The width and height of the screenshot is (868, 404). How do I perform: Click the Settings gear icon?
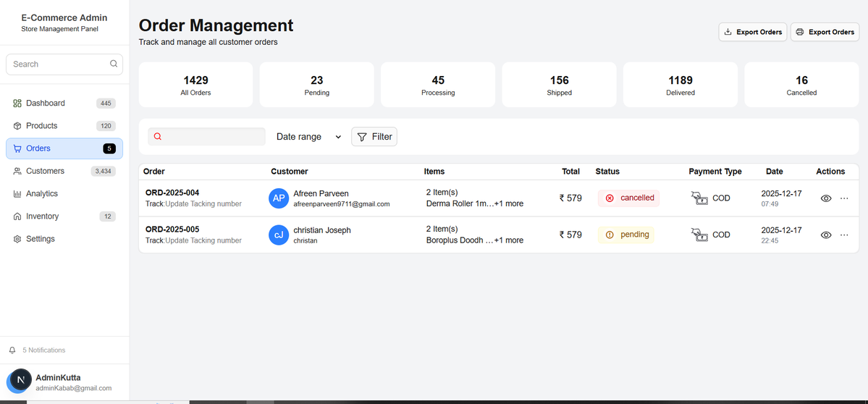pos(17,239)
